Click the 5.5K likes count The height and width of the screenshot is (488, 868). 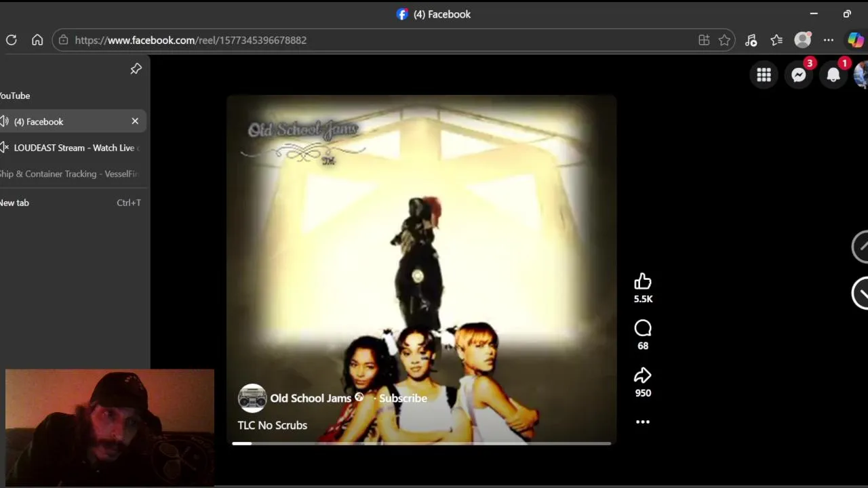point(643,299)
